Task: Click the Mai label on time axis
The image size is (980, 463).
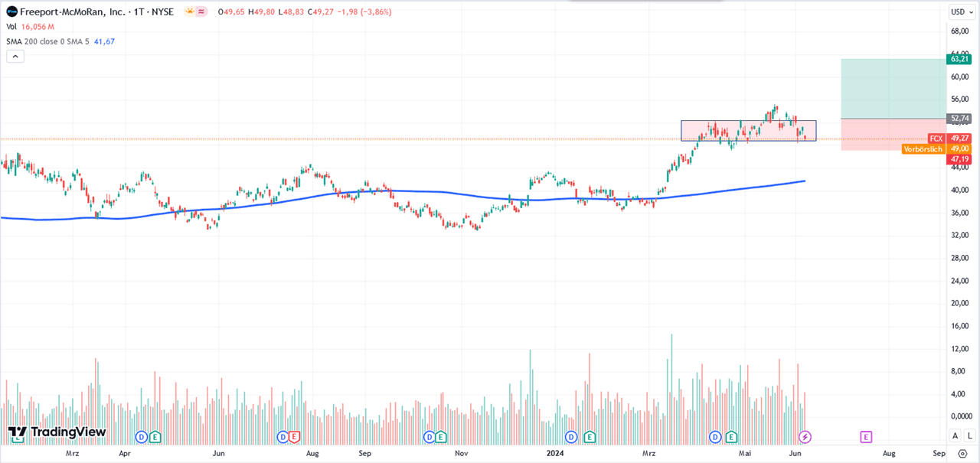Action: 745,453
